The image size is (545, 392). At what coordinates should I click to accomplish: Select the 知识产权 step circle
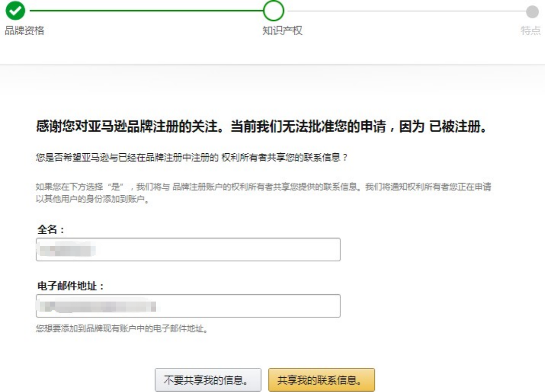[273, 10]
